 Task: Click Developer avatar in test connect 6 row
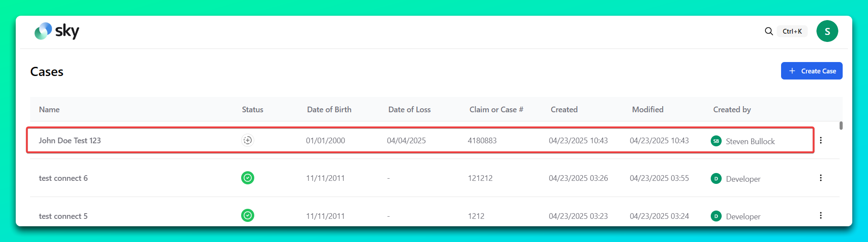tap(716, 179)
